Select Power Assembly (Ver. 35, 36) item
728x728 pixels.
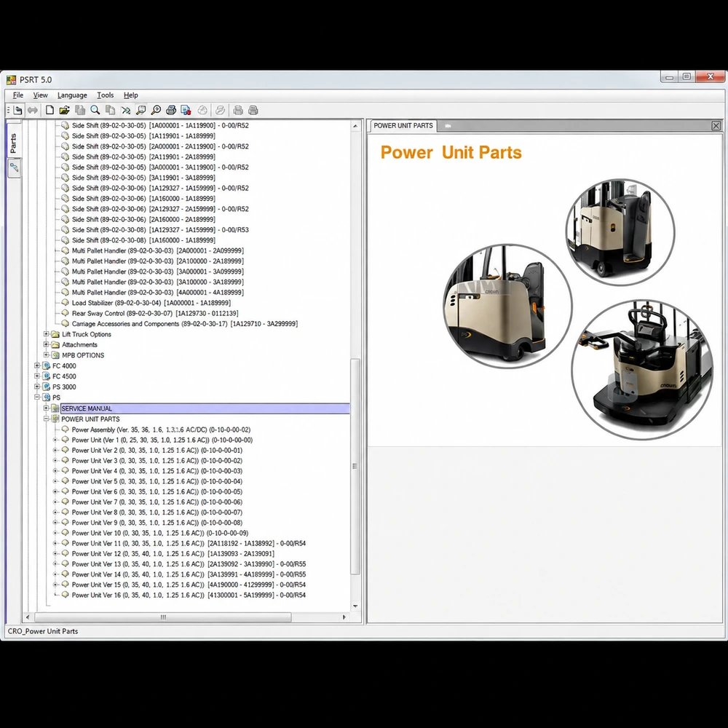[x=161, y=430]
